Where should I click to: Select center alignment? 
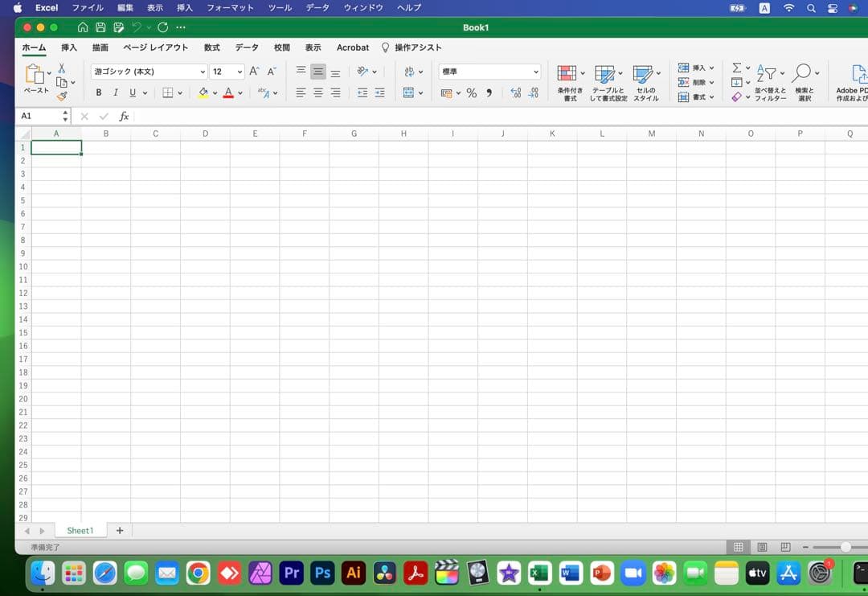point(317,92)
